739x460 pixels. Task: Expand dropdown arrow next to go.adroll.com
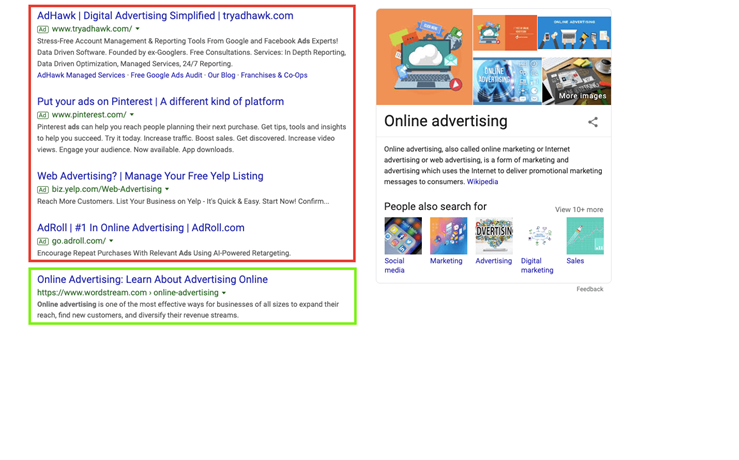point(111,241)
